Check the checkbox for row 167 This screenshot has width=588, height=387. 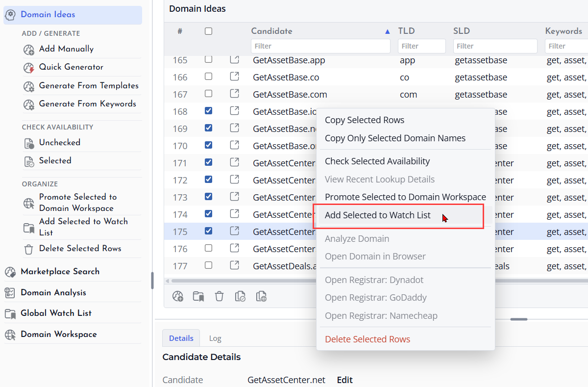pos(208,94)
